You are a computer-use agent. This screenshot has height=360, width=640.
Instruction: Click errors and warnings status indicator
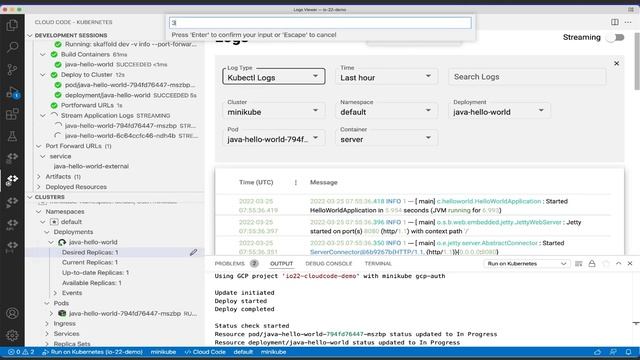click(21, 352)
